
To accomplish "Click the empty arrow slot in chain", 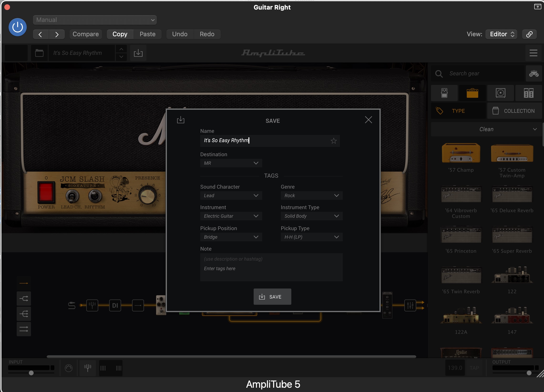I will 138,305.
